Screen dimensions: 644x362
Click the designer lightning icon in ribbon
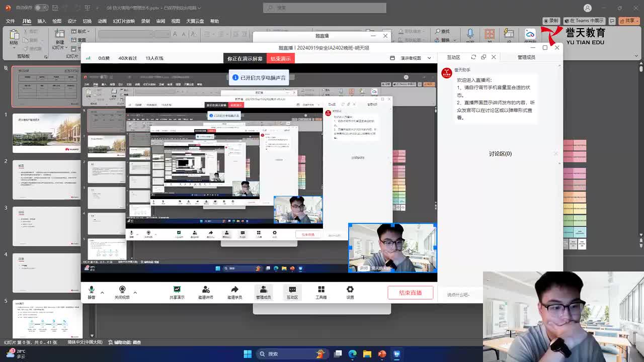[x=509, y=34]
